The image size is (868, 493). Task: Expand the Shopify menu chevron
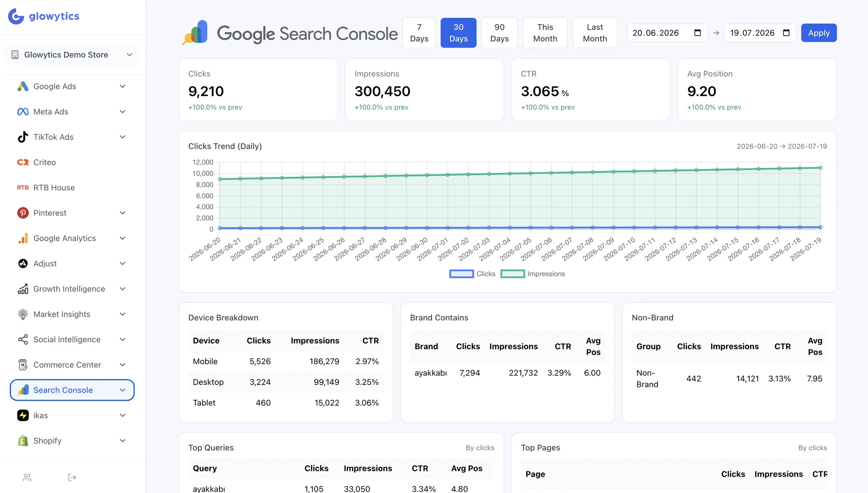122,441
